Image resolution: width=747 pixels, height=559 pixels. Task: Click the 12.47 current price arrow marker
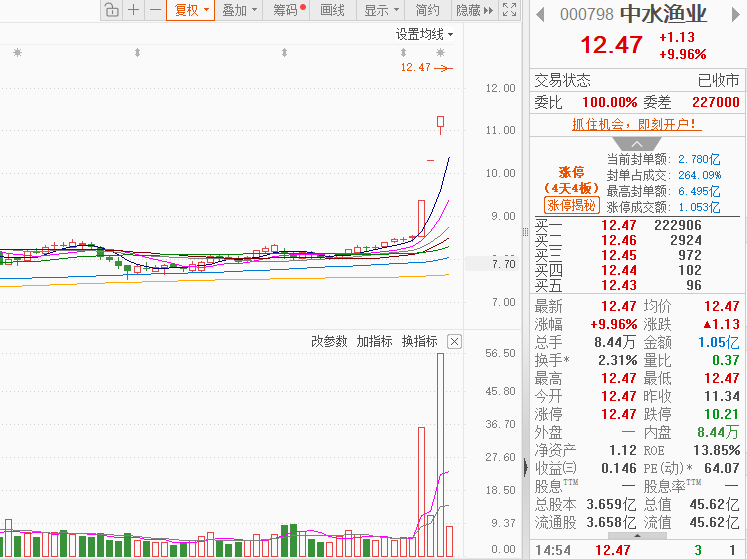click(x=444, y=68)
